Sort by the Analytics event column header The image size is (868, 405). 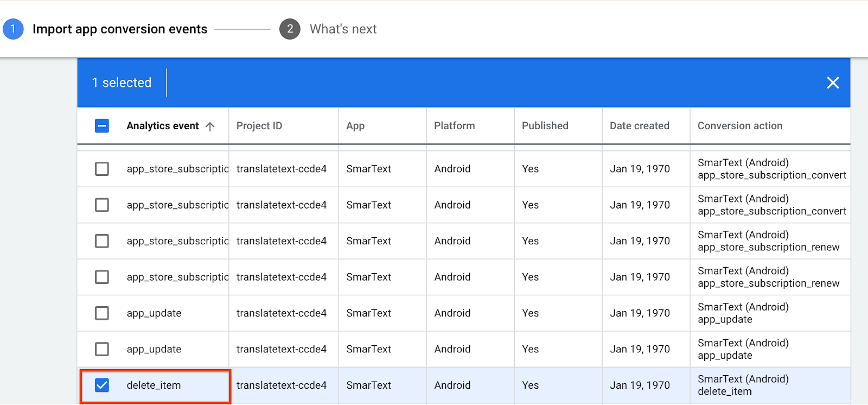pos(162,126)
